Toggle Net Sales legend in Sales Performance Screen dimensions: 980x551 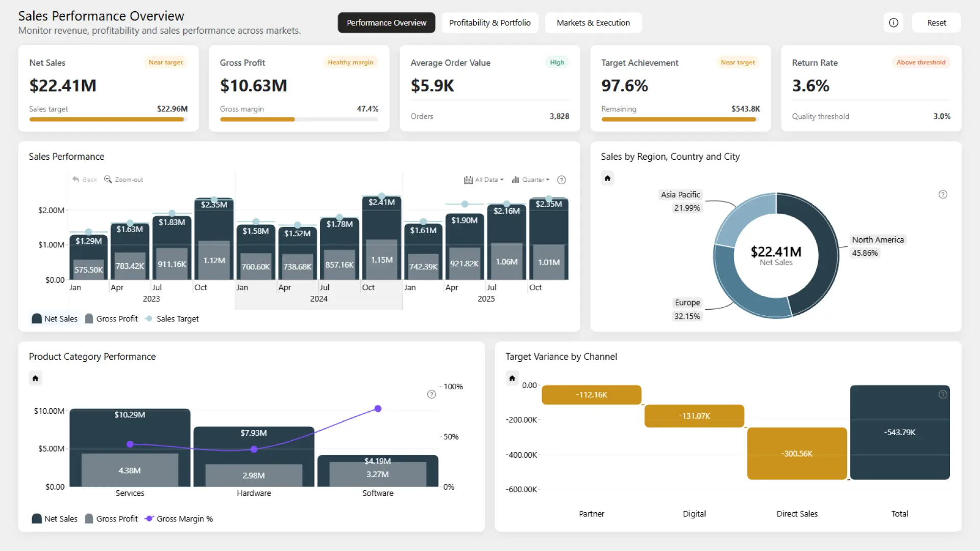[55, 319]
